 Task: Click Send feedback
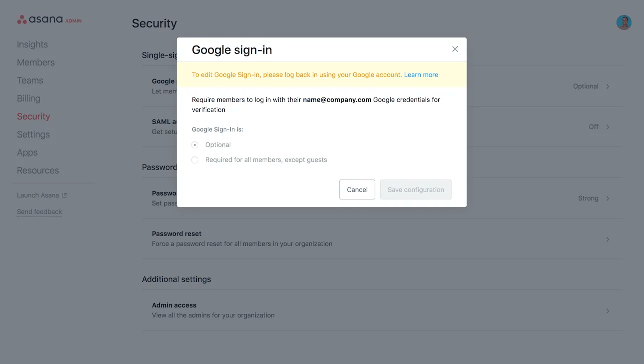point(39,211)
